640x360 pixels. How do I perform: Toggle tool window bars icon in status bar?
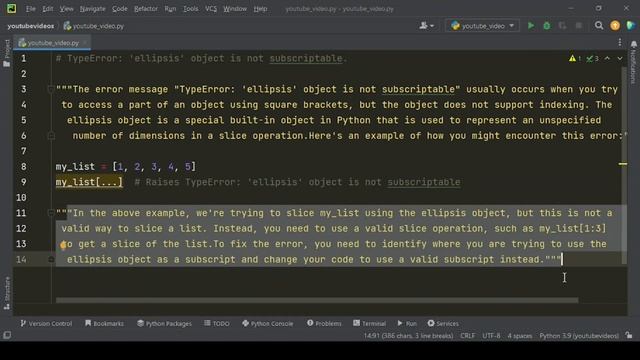click(x=7, y=336)
